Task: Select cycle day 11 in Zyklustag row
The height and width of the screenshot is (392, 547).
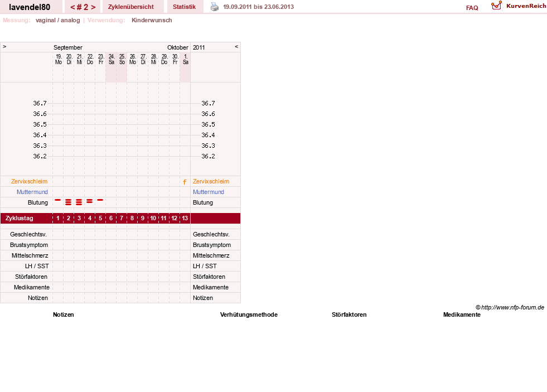Action: [x=163, y=219]
